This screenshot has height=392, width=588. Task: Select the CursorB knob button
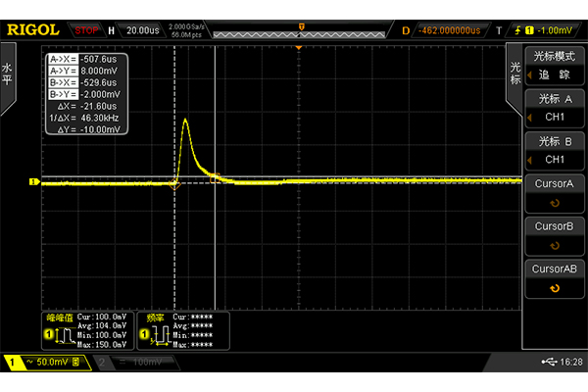[x=554, y=235]
